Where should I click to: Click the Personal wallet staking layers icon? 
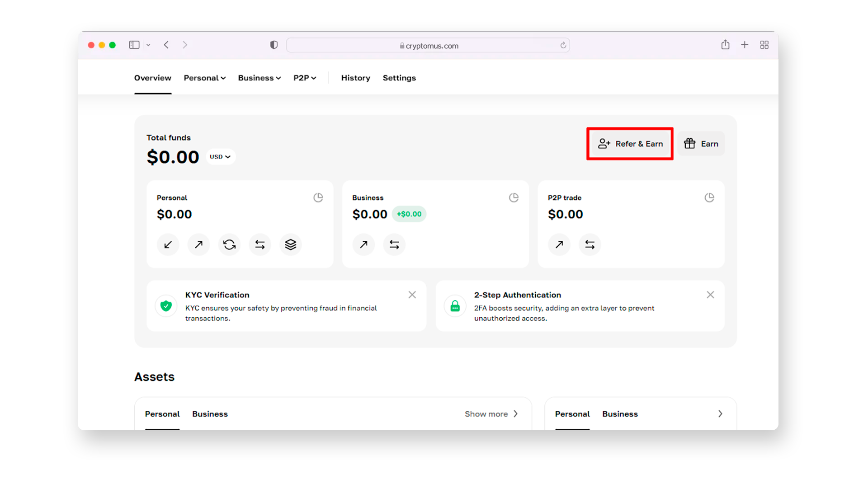[x=290, y=244]
